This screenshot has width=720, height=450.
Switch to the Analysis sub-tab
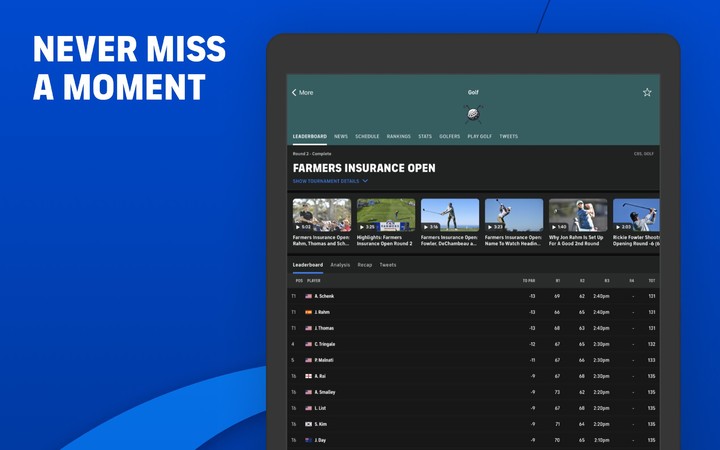[340, 265]
